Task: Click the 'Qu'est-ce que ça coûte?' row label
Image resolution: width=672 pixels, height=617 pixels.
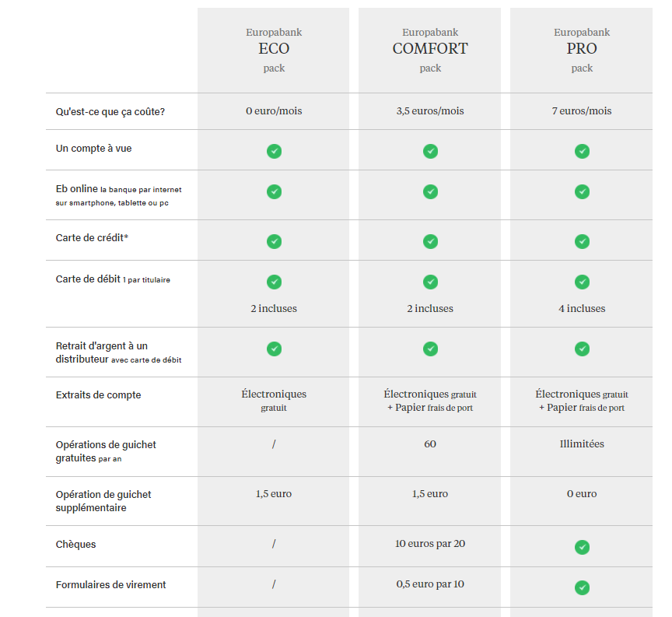Action: pos(110,111)
